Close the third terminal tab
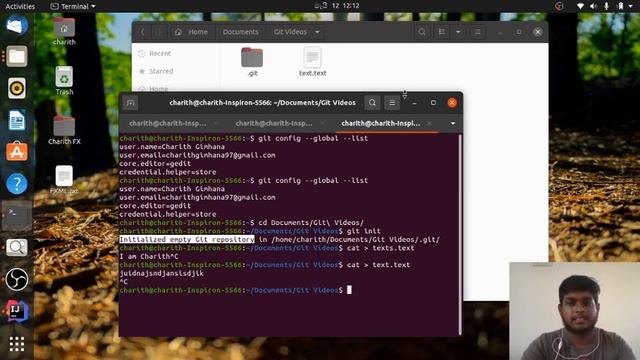Image resolution: width=640 pixels, height=360 pixels. [429, 123]
